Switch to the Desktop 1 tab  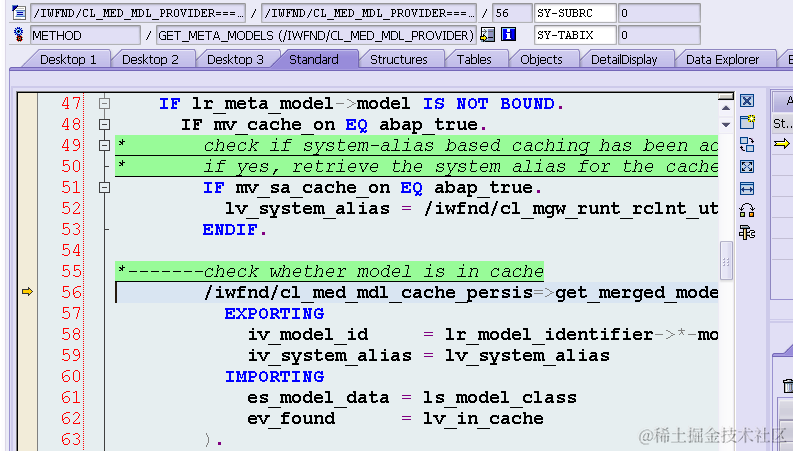click(x=68, y=59)
